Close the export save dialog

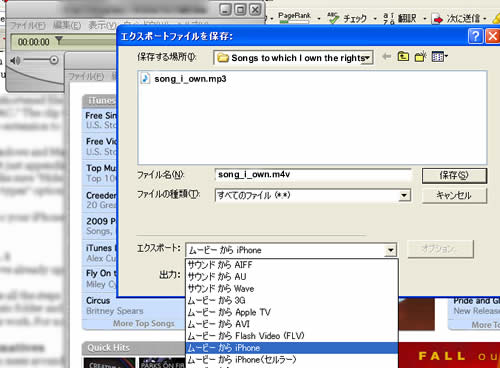pyautogui.click(x=493, y=36)
